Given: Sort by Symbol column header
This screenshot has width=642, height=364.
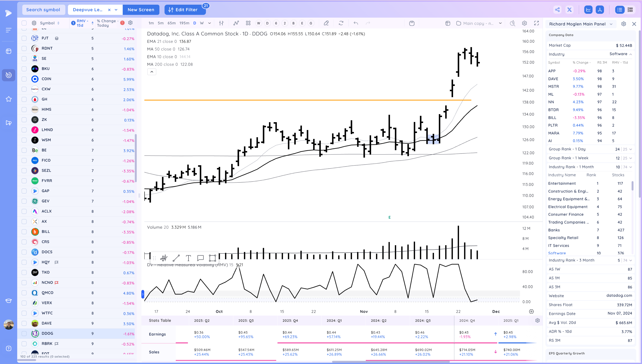Looking at the screenshot, I should click(x=50, y=23).
